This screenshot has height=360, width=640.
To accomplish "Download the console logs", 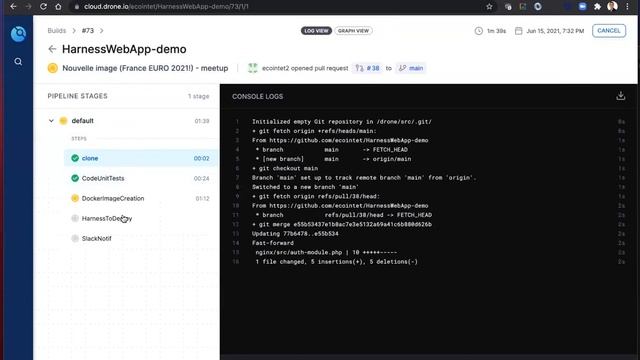I will pos(620,96).
